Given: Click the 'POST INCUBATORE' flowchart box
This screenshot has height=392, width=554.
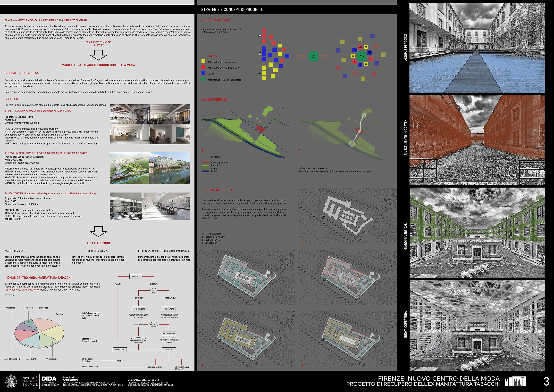Looking at the screenshot, I should click(169, 333).
